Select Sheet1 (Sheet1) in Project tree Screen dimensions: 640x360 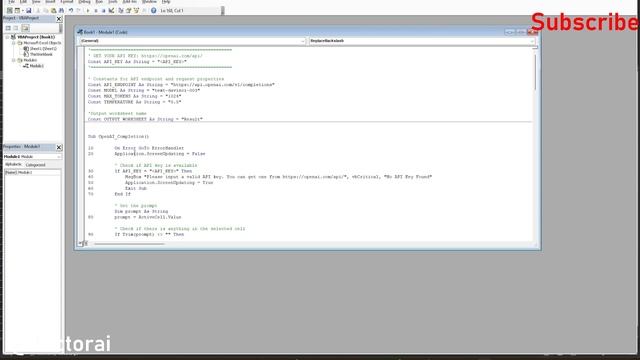(x=43, y=49)
